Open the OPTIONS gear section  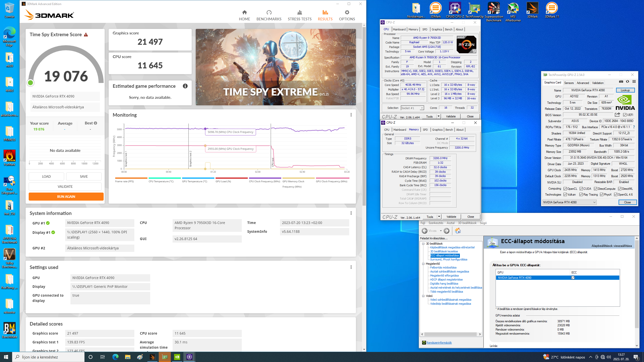[347, 15]
